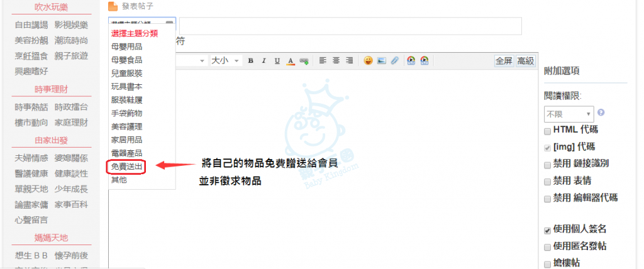Open the font color picker

(x=291, y=61)
